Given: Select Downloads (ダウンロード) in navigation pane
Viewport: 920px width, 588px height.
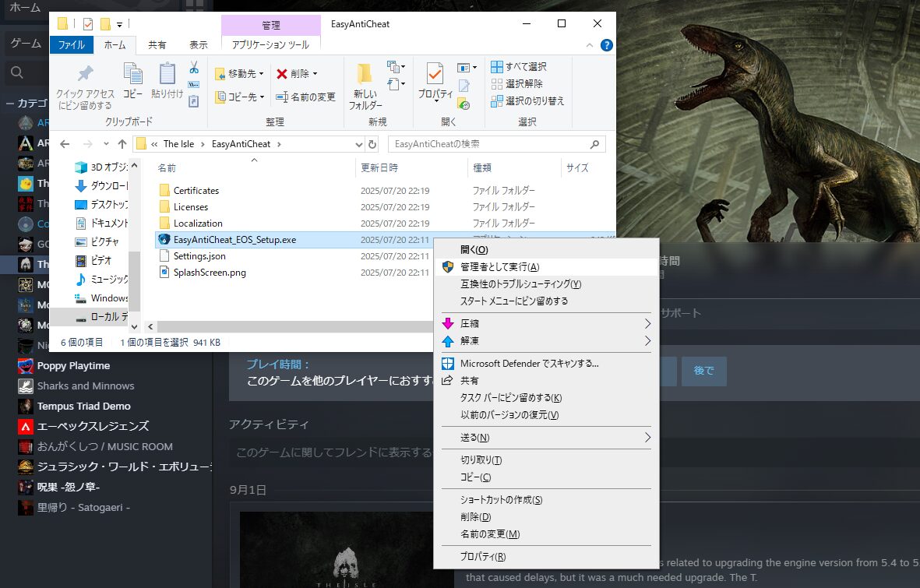Looking at the screenshot, I should 101,186.
